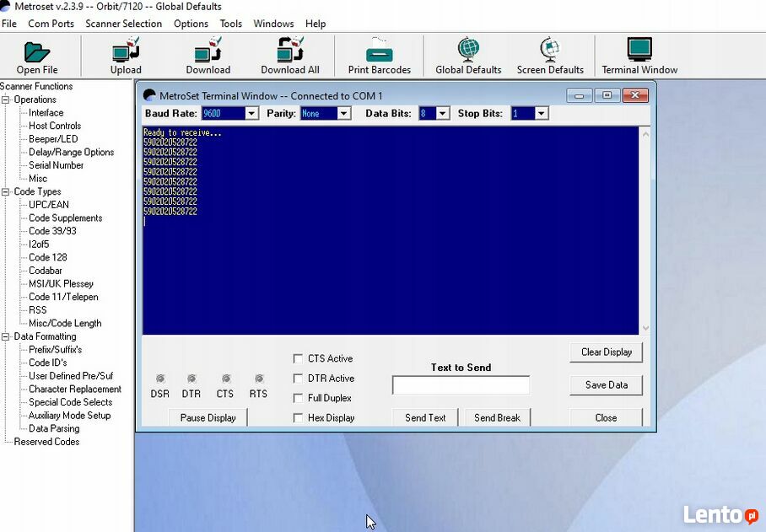Screen dimensions: 766x532
Task: Open the File menu
Action: click(9, 24)
